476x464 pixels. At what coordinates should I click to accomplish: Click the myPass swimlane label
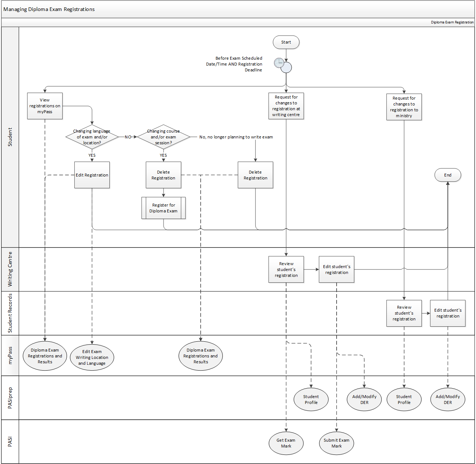[x=10, y=355]
